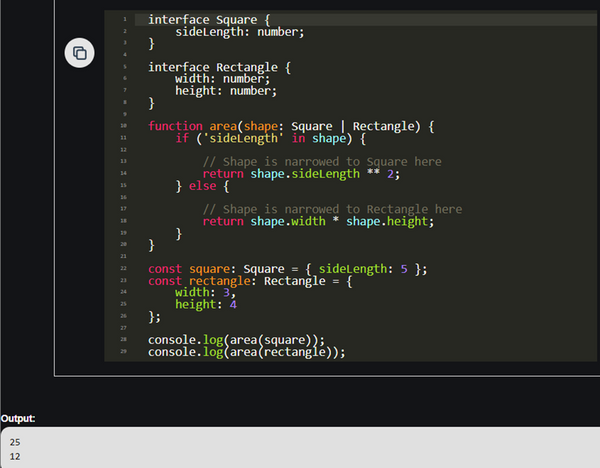Click the 'sideLength: number;' code line
This screenshot has width=600, height=468.
(x=240, y=32)
